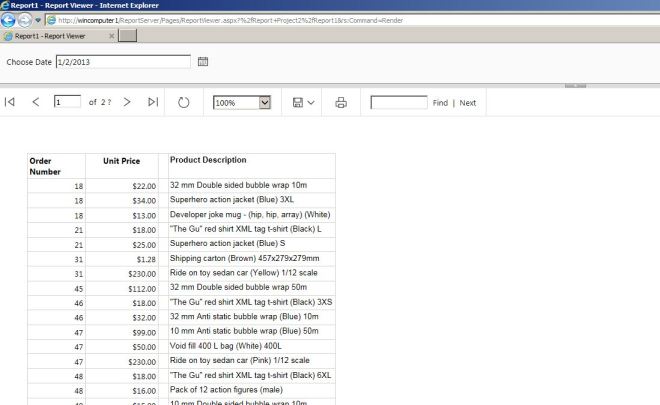Print the report with printer icon
The image size is (660, 405).
coord(341,102)
